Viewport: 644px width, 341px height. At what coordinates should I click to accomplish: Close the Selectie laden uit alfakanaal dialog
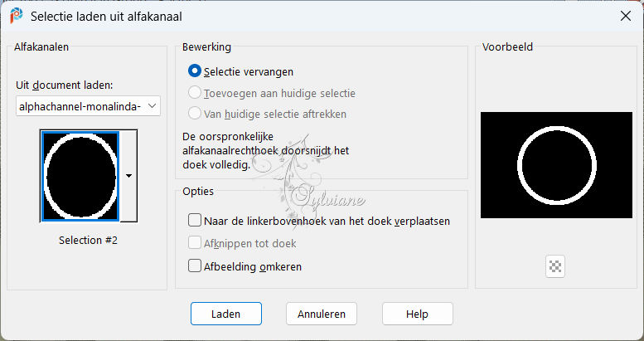pos(626,16)
